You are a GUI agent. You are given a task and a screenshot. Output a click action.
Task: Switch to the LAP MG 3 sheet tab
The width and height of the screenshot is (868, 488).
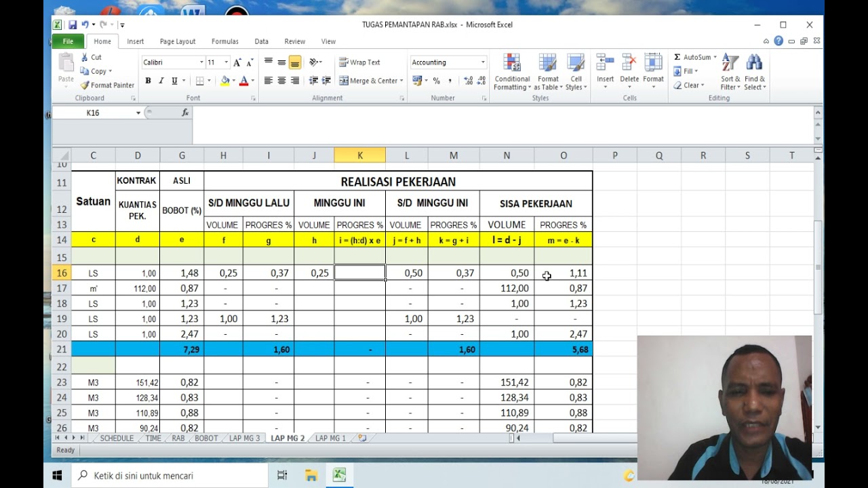244,439
